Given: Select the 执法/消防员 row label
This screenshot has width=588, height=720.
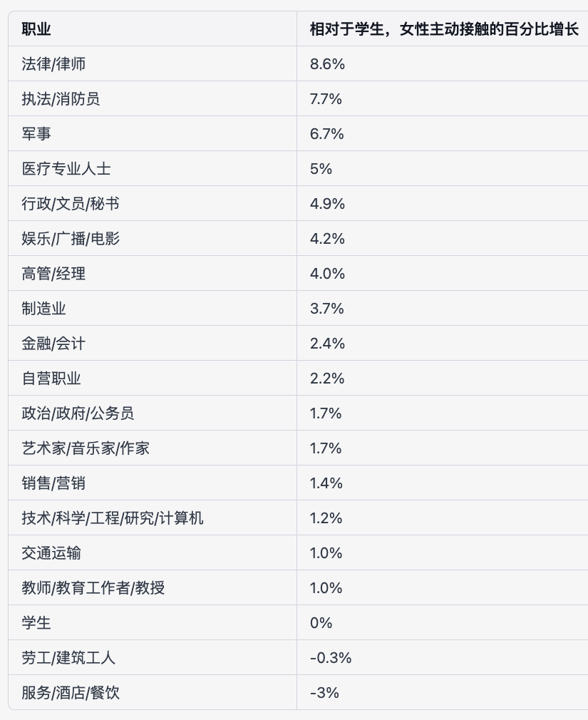Looking at the screenshot, I should tap(61, 99).
